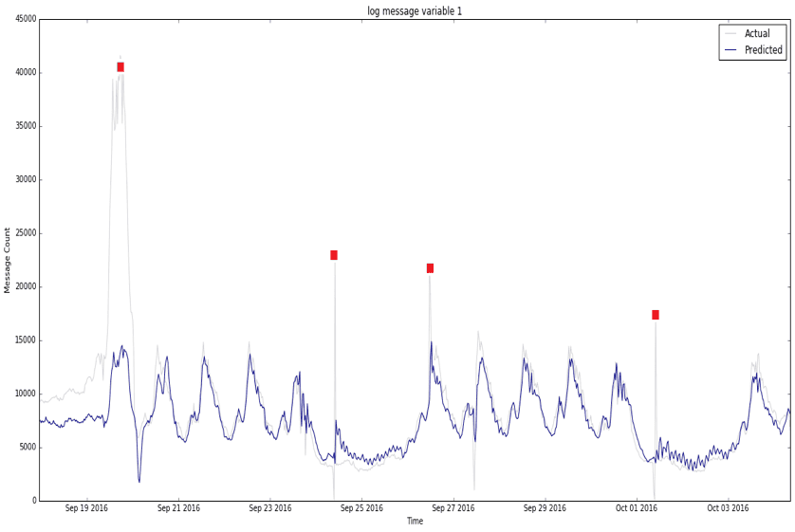Click the chart title "log message variable 1"
Screen dimensions: 795x532
pyautogui.click(x=415, y=11)
